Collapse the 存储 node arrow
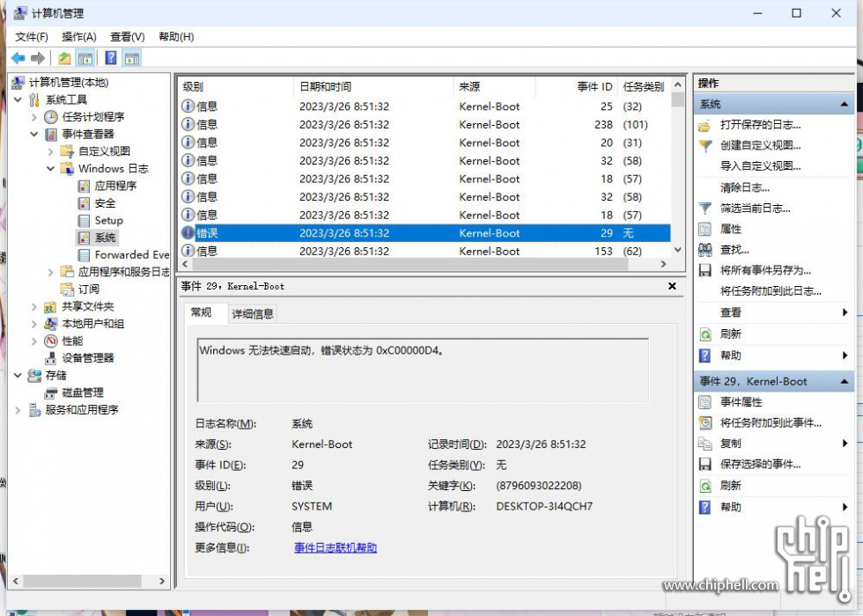863x616 pixels. click(x=18, y=375)
